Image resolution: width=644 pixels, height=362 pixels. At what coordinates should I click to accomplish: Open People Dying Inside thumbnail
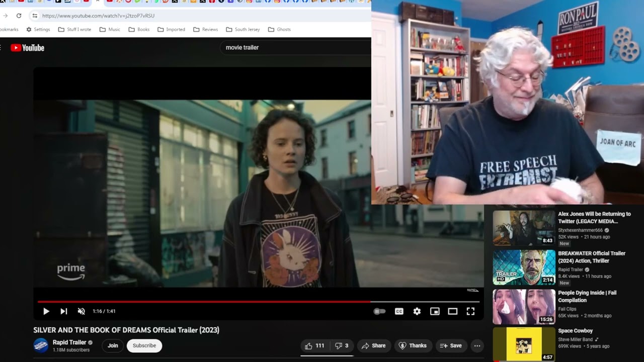(524, 307)
